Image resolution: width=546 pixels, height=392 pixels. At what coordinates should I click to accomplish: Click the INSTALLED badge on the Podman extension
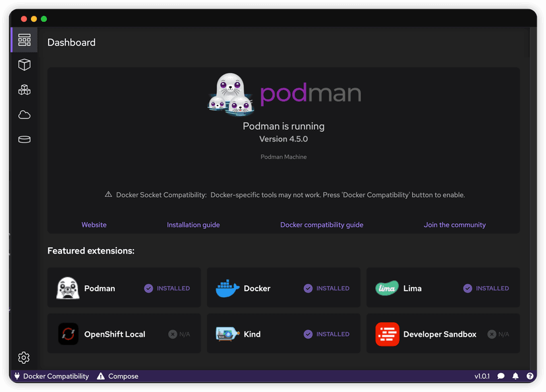pyautogui.click(x=167, y=288)
